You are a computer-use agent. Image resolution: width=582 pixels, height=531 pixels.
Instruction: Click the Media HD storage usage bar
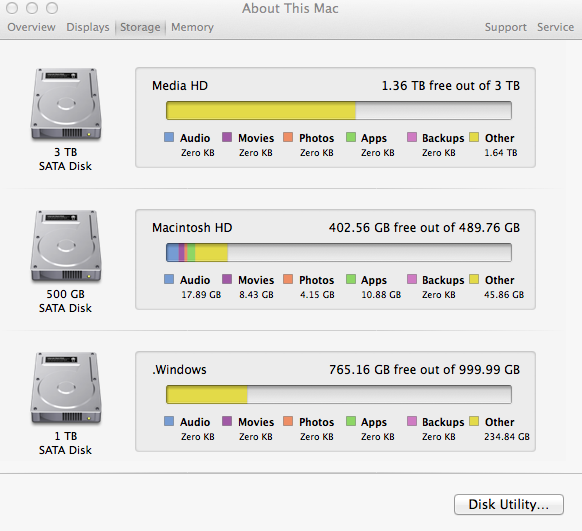[x=339, y=110]
